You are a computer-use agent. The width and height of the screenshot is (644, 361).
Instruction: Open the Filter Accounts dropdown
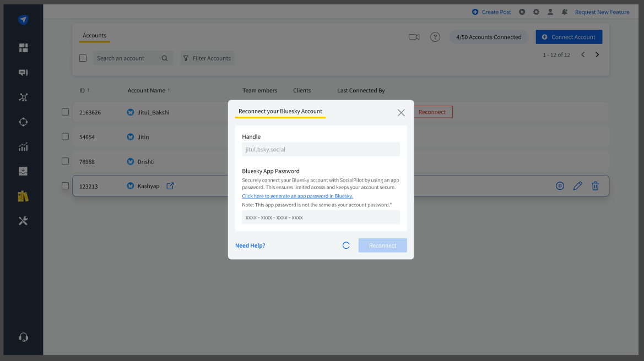pos(207,58)
